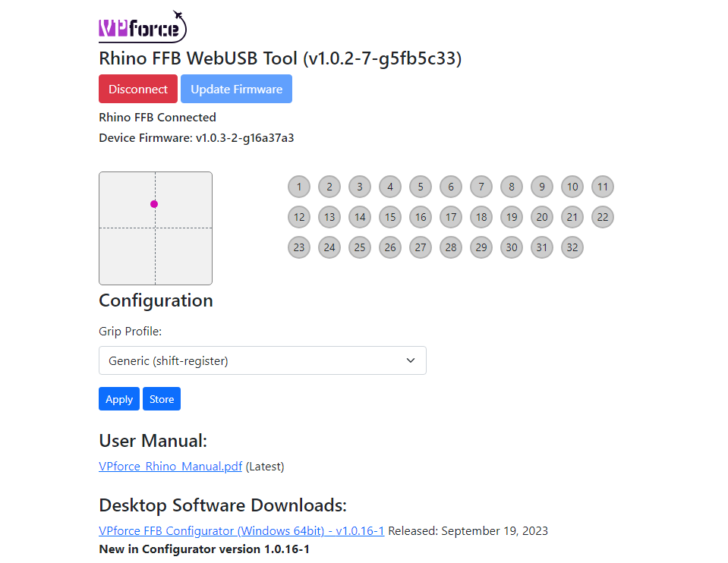The width and height of the screenshot is (728, 563).
Task: Click Released September 19, 2023 text
Action: [468, 530]
